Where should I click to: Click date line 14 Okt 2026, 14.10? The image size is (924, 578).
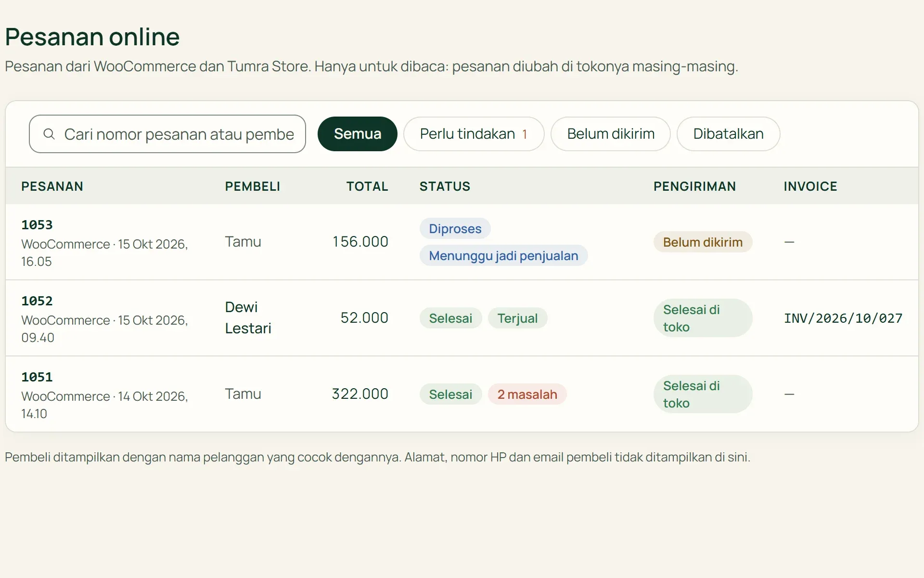[x=104, y=405]
